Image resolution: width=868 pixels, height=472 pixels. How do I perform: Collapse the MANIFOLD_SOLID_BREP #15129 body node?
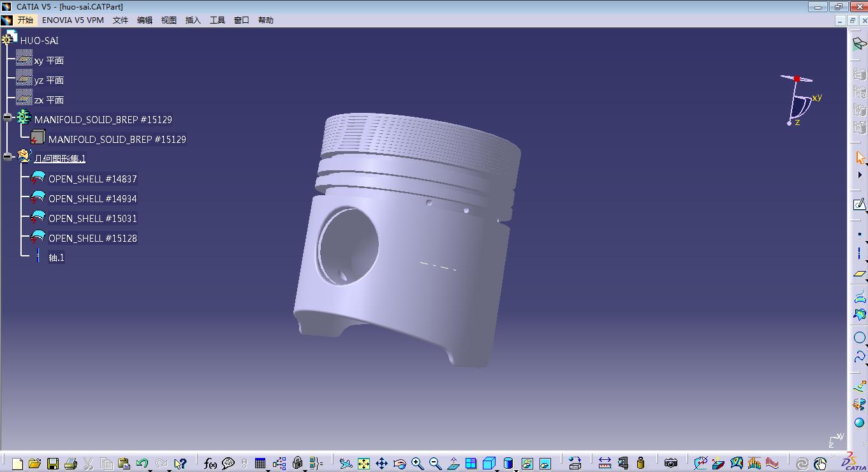(8, 118)
